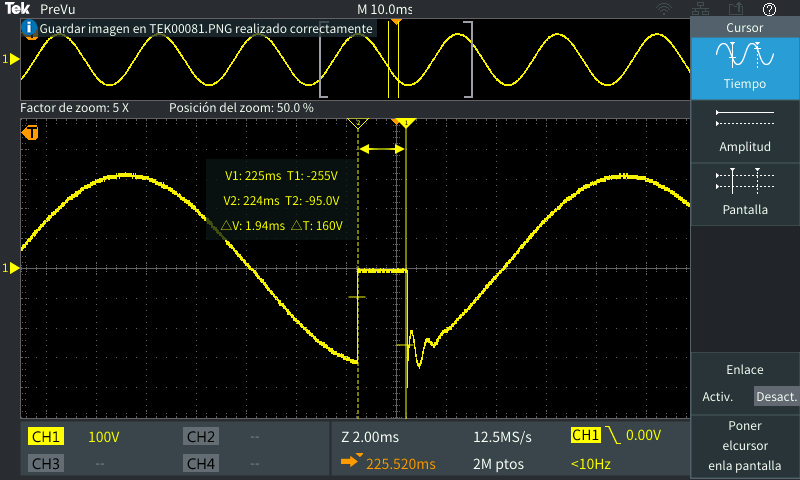Click the V2: 224ms T2: -95.0V readout
The width and height of the screenshot is (800, 480).
281,200
